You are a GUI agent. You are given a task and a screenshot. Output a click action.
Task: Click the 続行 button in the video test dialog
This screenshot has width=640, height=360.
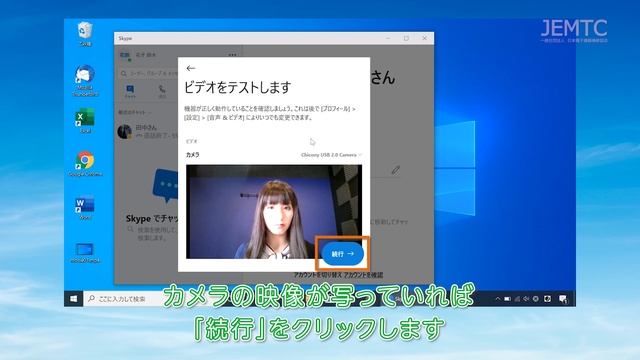click(342, 253)
